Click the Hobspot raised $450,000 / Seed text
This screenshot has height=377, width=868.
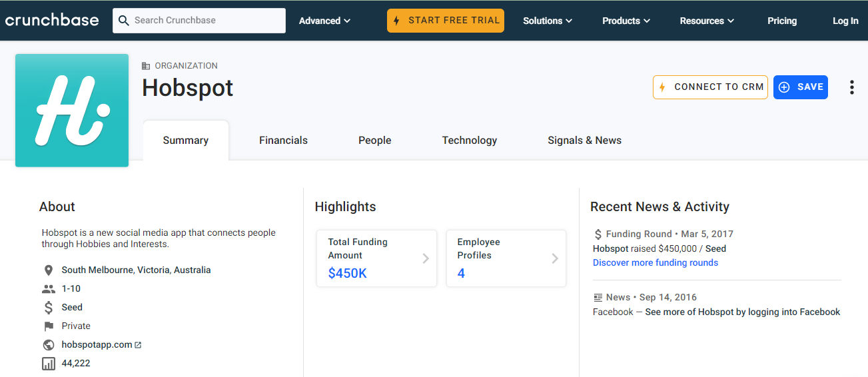click(659, 249)
